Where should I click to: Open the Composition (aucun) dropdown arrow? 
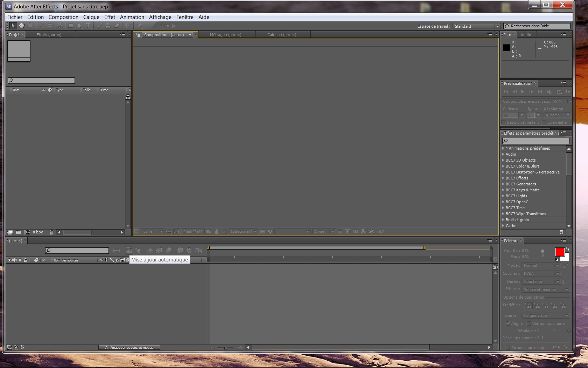pyautogui.click(x=190, y=35)
